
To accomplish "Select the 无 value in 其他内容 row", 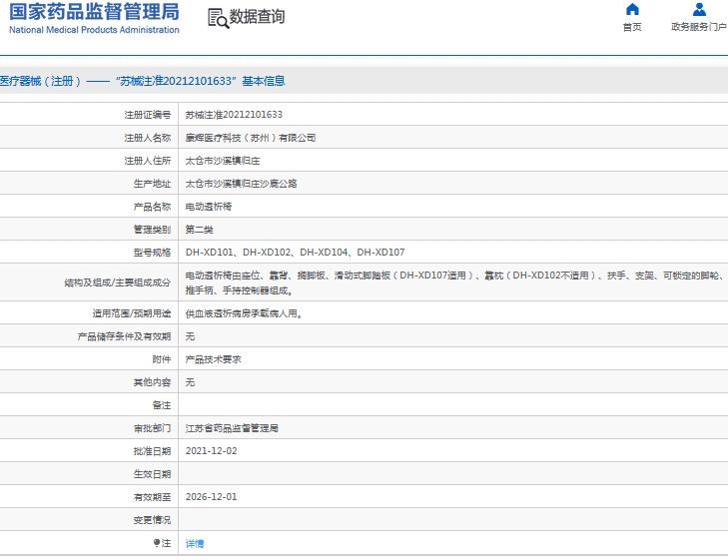I will tap(191, 382).
